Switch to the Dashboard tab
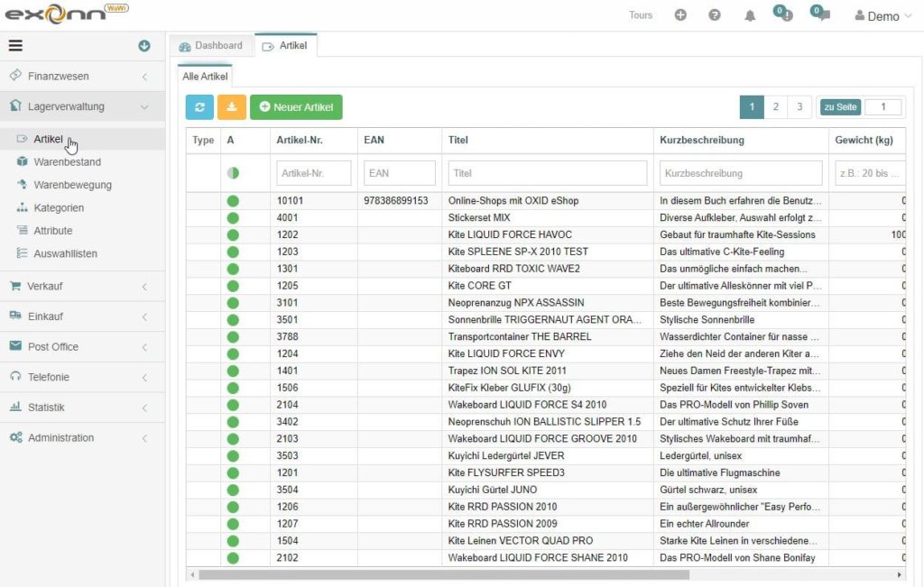The image size is (924, 587). pos(211,45)
